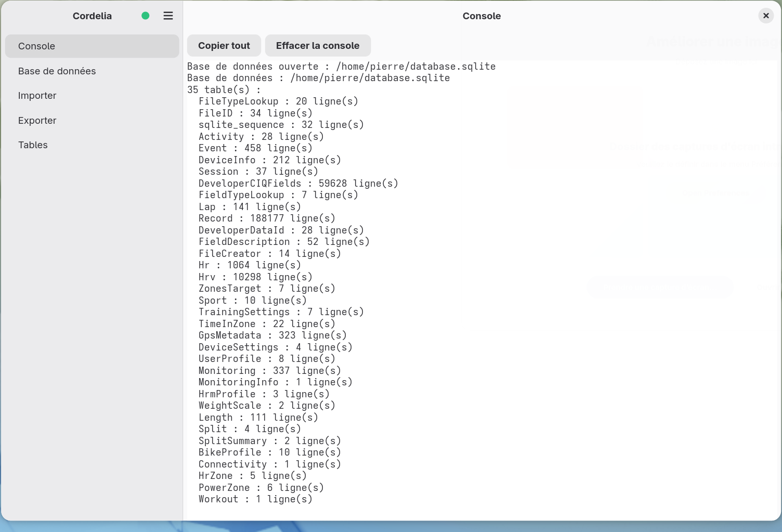
Task: Click the green status indicator dot
Action: click(146, 16)
